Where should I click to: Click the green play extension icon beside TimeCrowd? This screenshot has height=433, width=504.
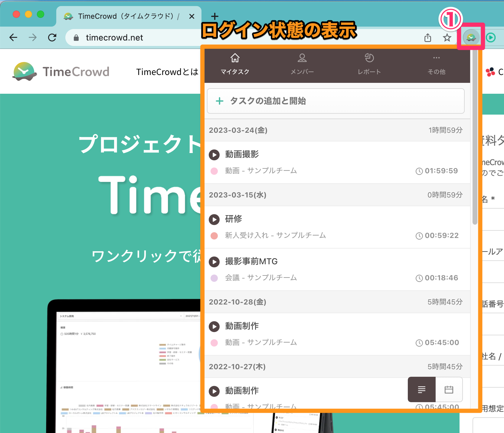point(491,37)
